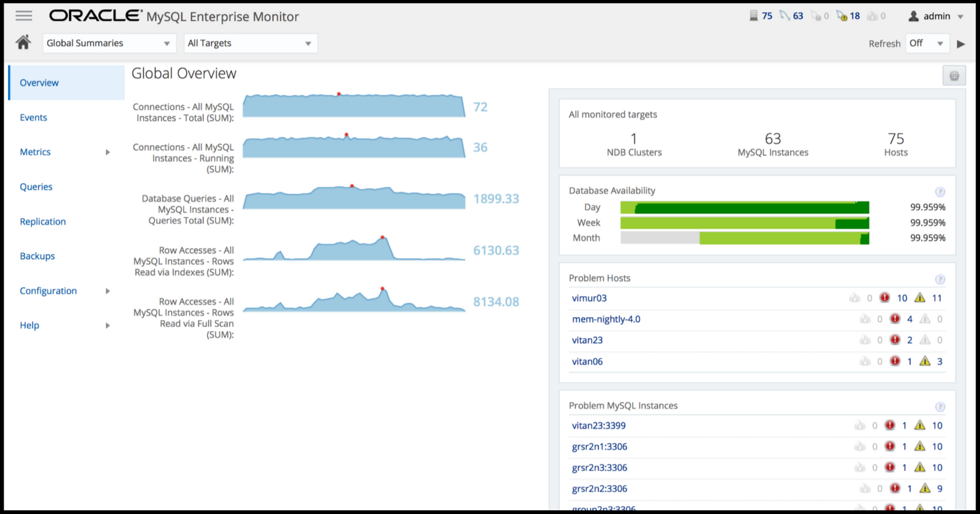Expand the Help submenu arrow
The height and width of the screenshot is (514, 980).
[x=108, y=326]
